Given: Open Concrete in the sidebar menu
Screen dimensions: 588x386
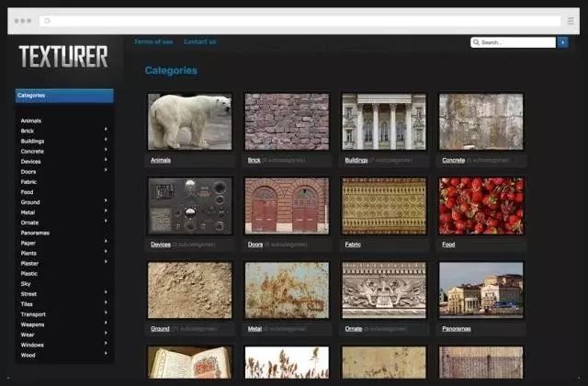Looking at the screenshot, I should pos(32,151).
